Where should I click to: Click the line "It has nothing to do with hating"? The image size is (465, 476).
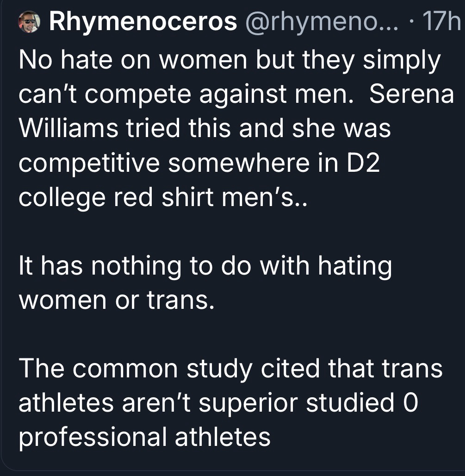click(205, 266)
